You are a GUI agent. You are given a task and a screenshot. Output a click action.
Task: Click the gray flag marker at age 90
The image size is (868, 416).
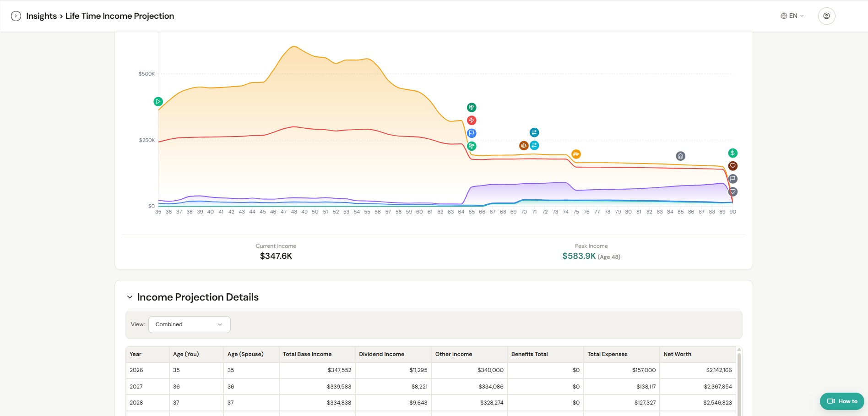pyautogui.click(x=733, y=179)
